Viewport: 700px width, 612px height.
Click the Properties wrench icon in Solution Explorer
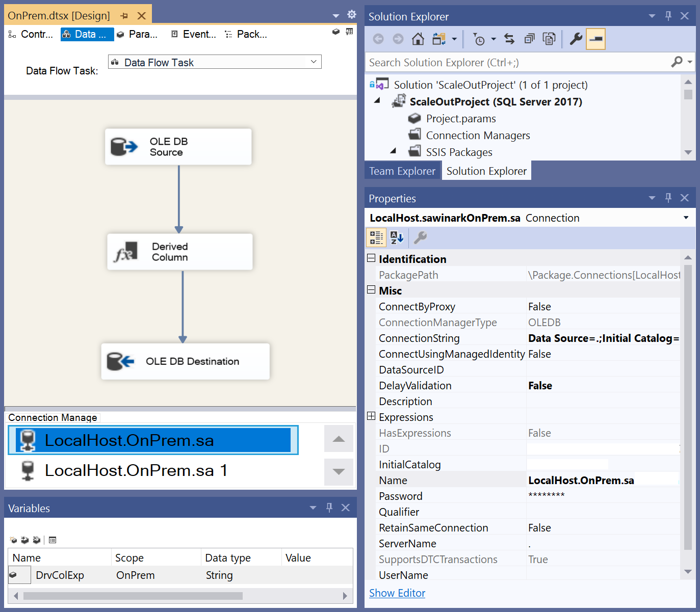[x=576, y=39]
